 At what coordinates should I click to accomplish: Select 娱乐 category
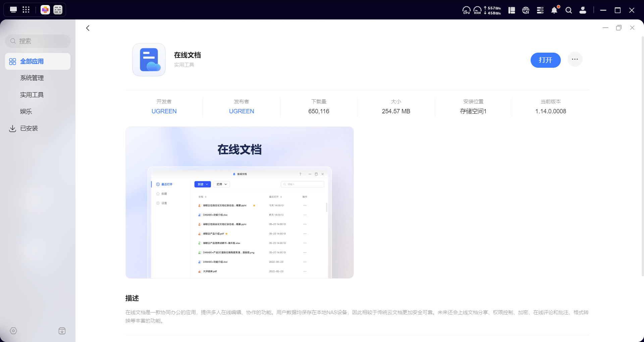[26, 112]
